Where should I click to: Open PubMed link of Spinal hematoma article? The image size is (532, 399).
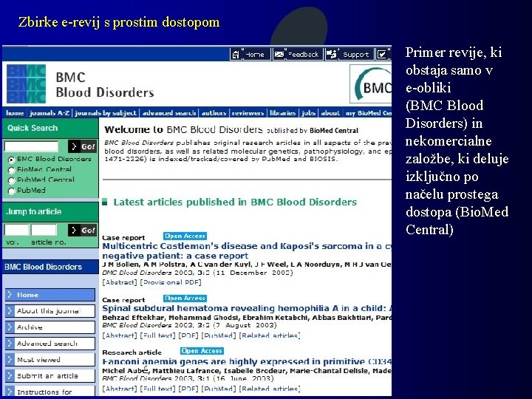pos(219,335)
